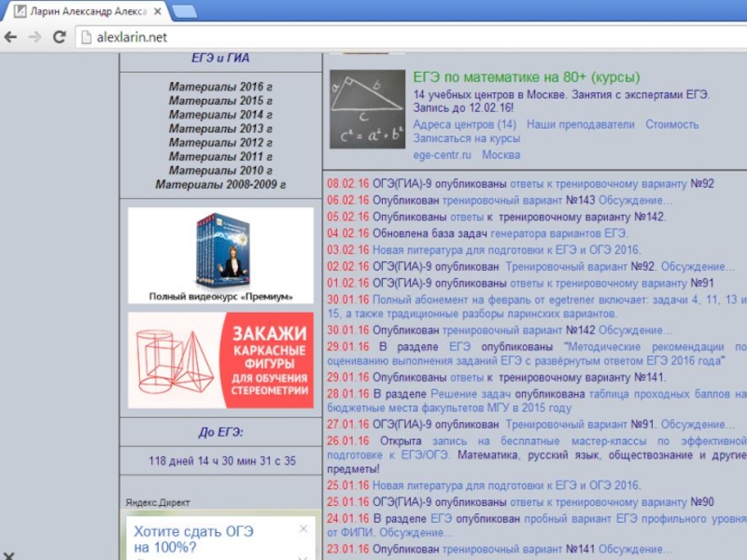Click the tab favicon icon
Image resolution: width=747 pixels, height=560 pixels.
[20, 11]
